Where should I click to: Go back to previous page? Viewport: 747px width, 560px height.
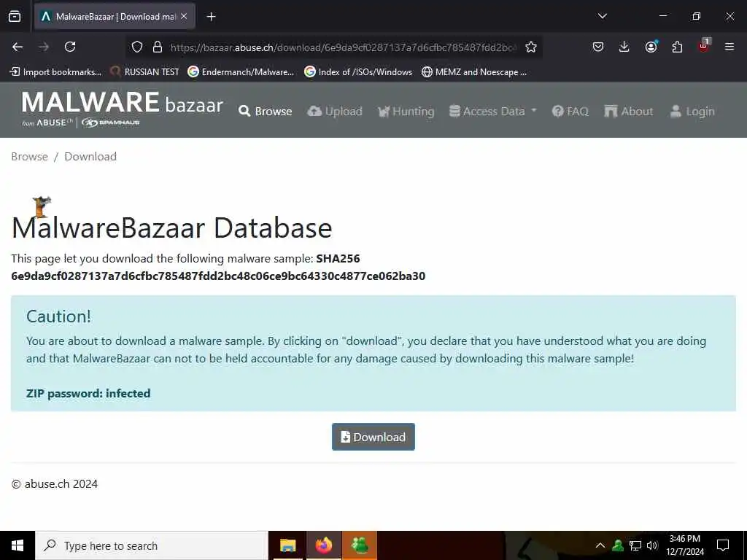point(18,47)
